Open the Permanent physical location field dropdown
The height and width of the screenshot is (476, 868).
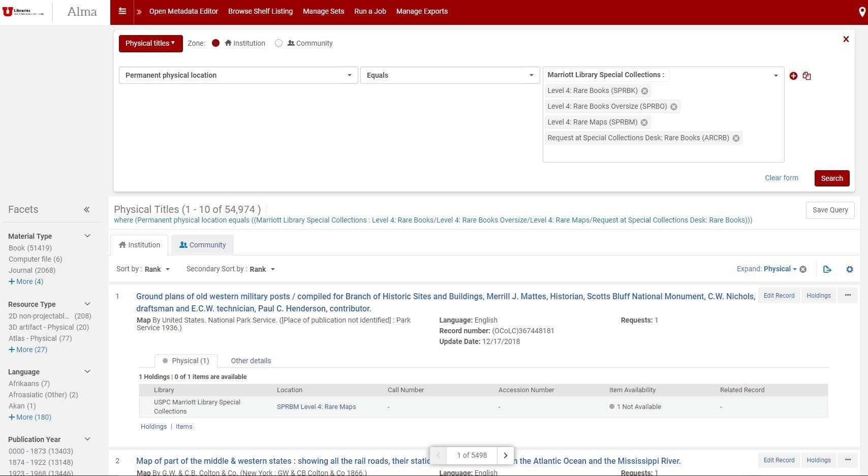pos(238,75)
